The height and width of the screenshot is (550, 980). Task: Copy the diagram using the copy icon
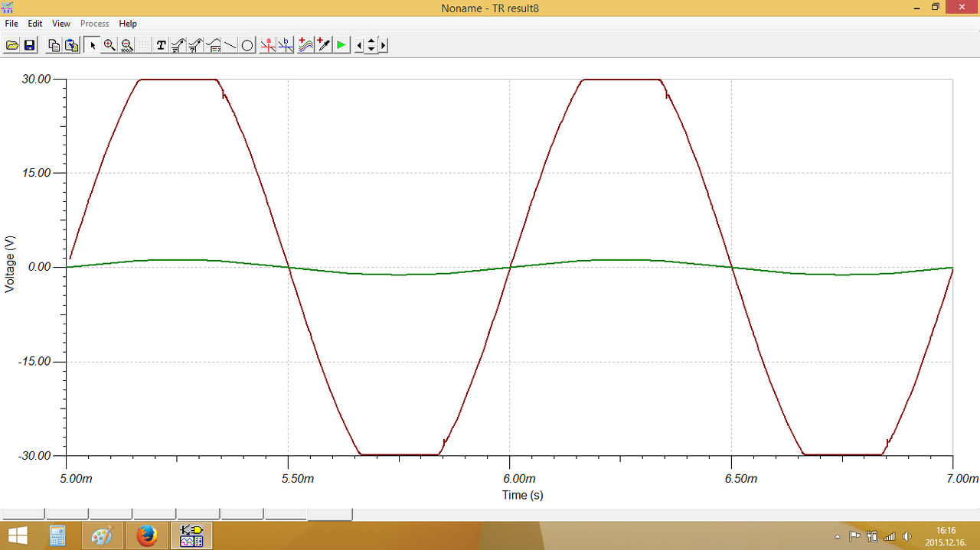pyautogui.click(x=54, y=45)
